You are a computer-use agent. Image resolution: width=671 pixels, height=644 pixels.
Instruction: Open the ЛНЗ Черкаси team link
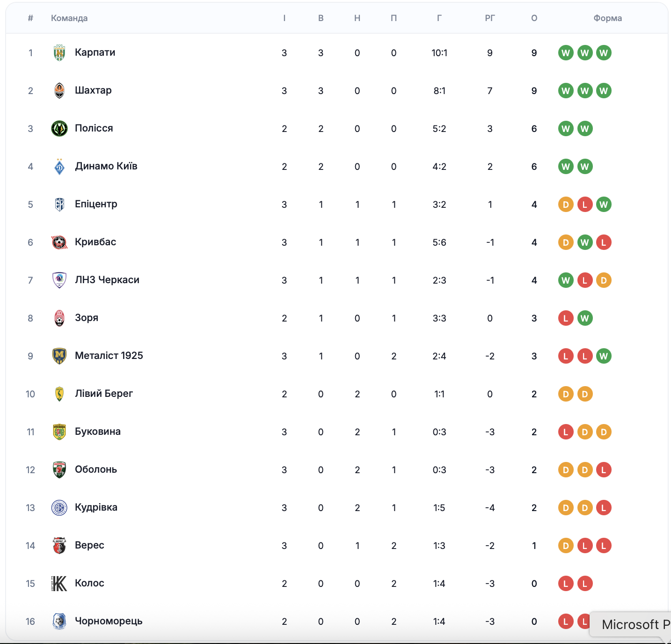[107, 280]
